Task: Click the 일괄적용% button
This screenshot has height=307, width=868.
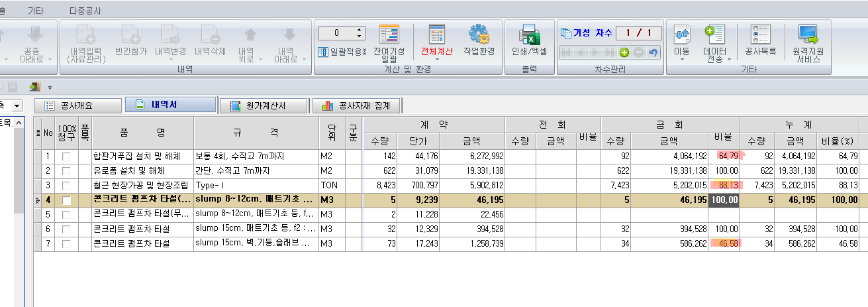Action: click(342, 51)
